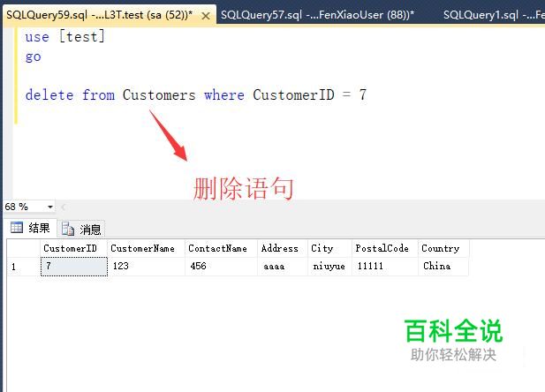The height and width of the screenshot is (392, 545).
Task: Select the cell with value 123
Action: point(146,267)
